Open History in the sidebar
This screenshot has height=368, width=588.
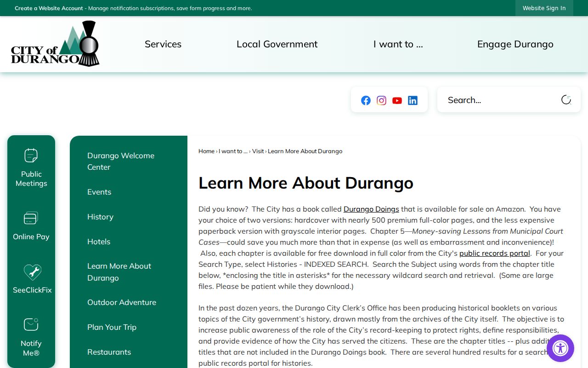[x=100, y=217]
